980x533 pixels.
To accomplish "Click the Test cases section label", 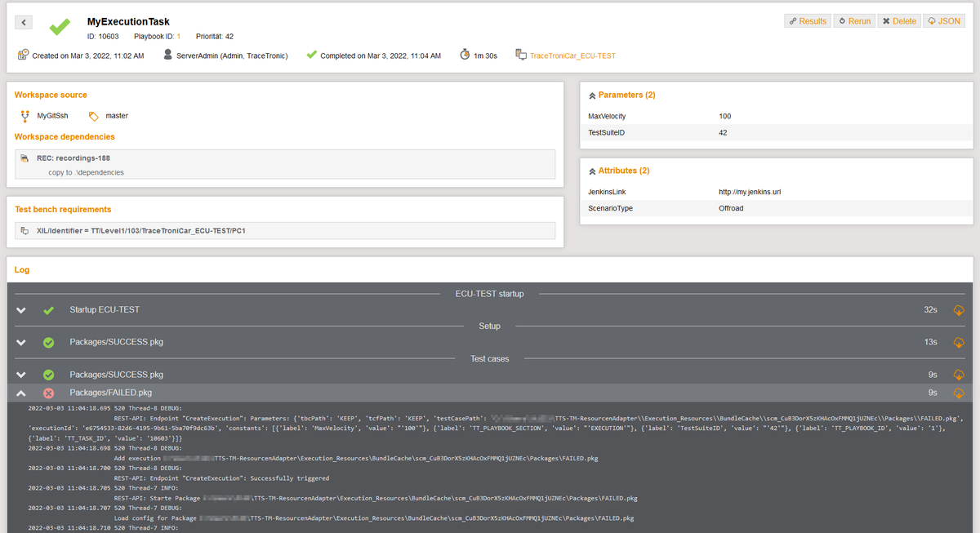I will click(489, 358).
